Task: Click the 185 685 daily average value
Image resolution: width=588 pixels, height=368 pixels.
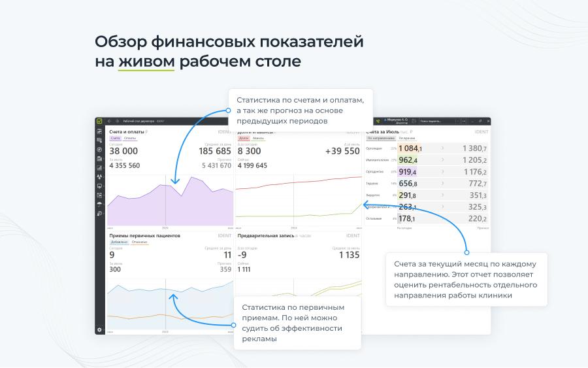Action: (x=215, y=151)
